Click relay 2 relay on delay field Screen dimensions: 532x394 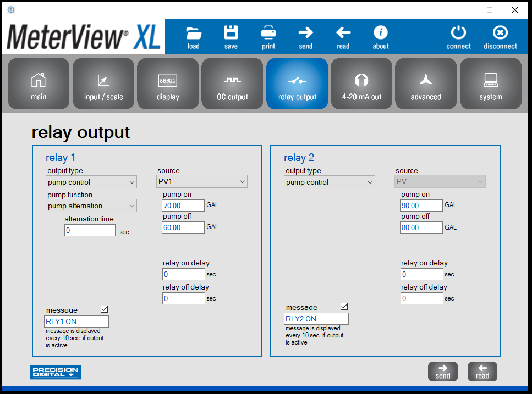tap(422, 274)
